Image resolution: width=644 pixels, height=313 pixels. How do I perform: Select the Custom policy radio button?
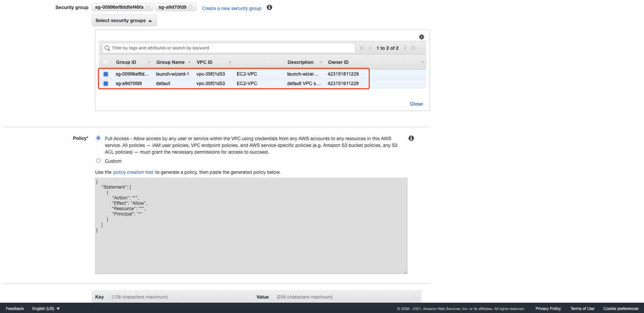pyautogui.click(x=98, y=161)
